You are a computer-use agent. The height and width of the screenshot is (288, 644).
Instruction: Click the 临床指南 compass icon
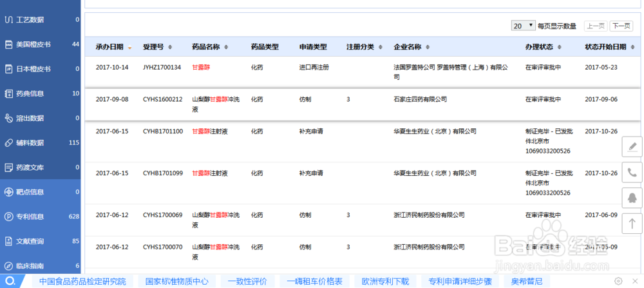click(8, 266)
